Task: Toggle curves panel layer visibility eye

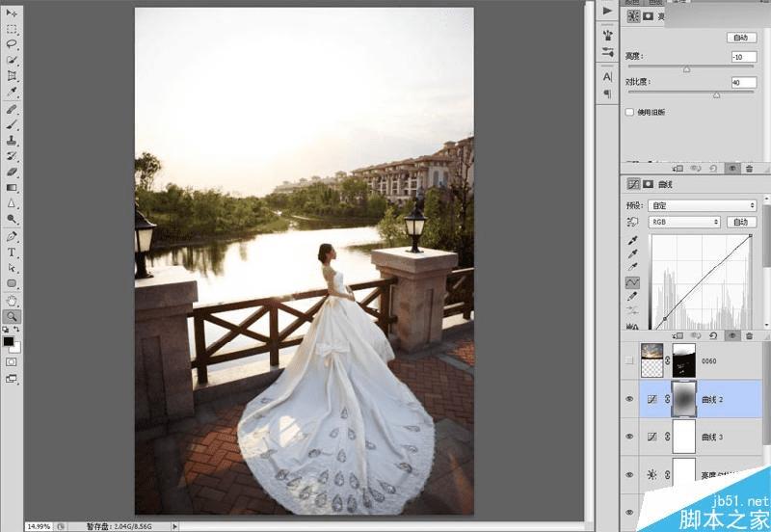Action: (732, 335)
